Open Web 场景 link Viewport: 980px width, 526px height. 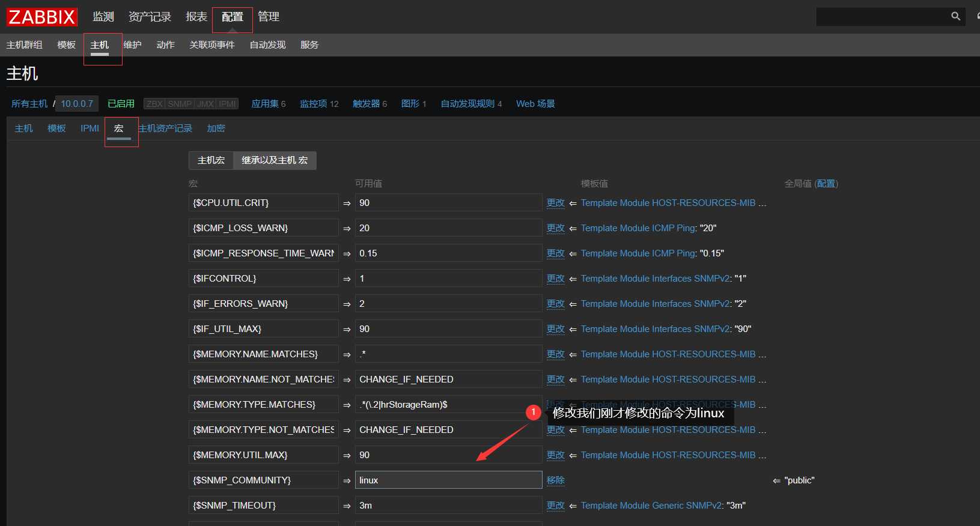click(535, 104)
